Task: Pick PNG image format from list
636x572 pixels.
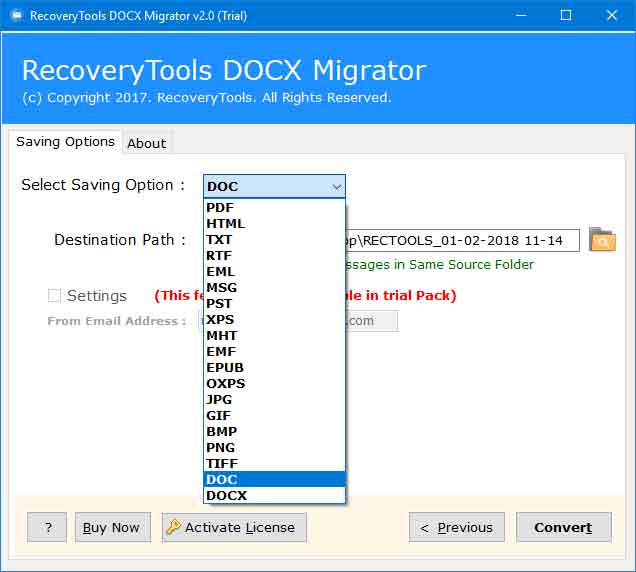Action: tap(274, 447)
